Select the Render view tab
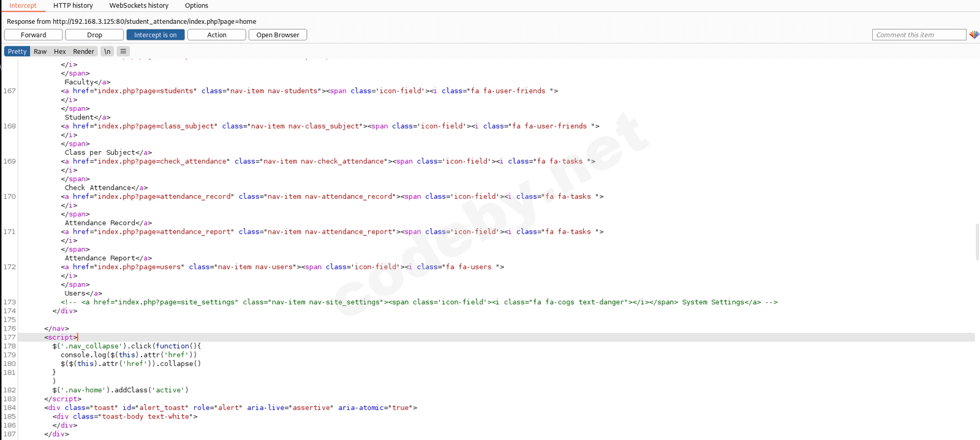 click(84, 51)
